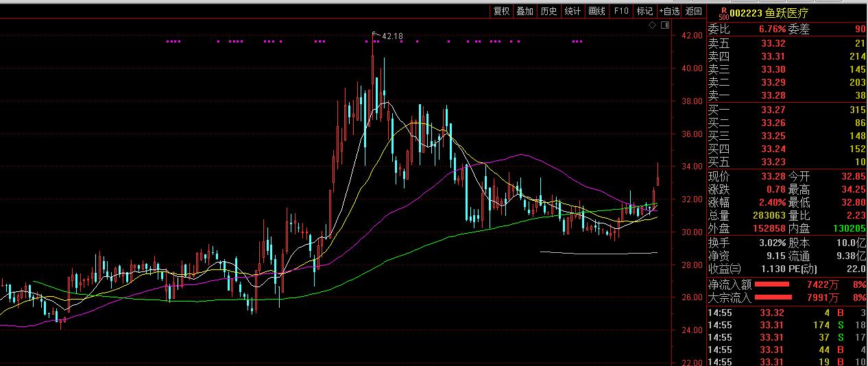The image size is (868, 366).
Task: Select the 14:55 tick at price 33.32
Action: (x=771, y=312)
